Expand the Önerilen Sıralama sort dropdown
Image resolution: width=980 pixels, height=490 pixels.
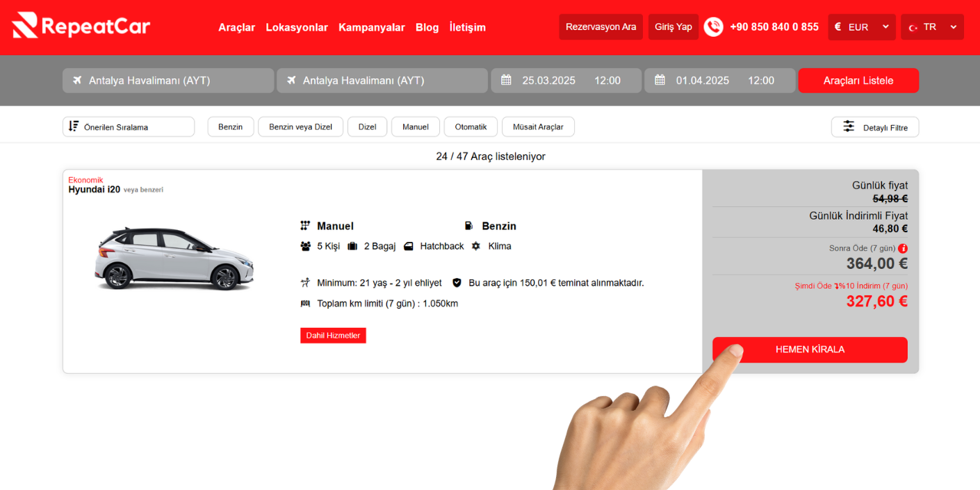(x=129, y=127)
